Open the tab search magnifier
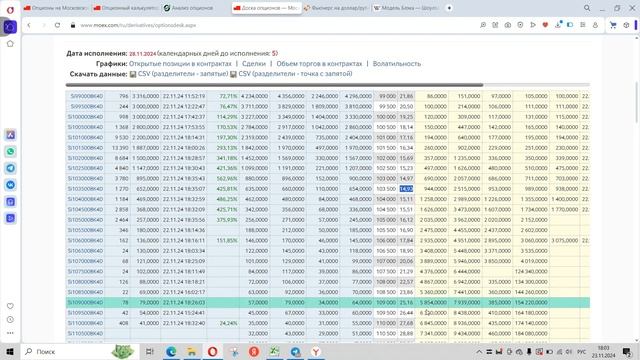Image resolution: width=640 pixels, height=360 pixels. (587, 8)
